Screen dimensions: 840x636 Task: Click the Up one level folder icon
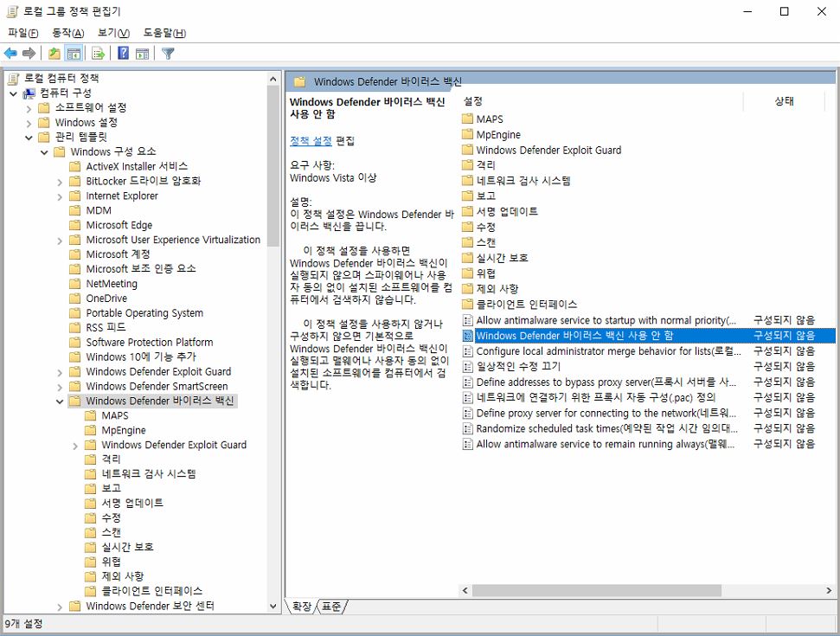pyautogui.click(x=55, y=53)
